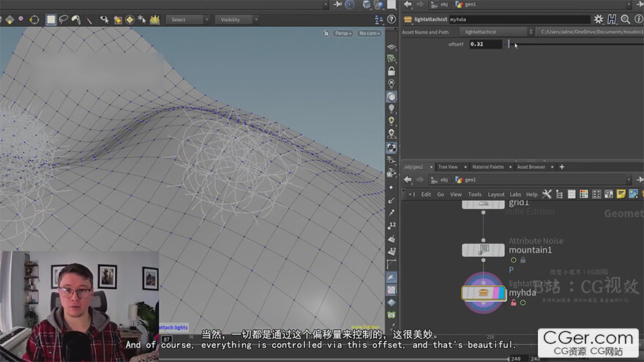
Task: Toggle network grid layout icon
Action: click(596, 194)
